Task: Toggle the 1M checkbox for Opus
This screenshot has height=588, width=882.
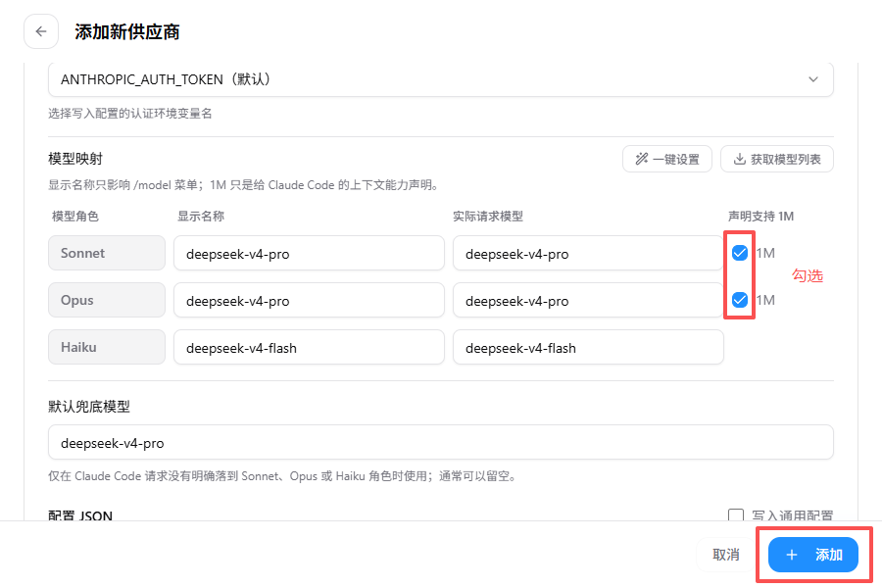Action: pyautogui.click(x=740, y=300)
